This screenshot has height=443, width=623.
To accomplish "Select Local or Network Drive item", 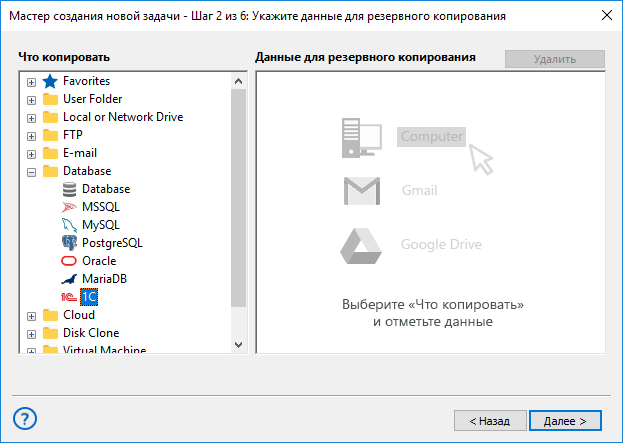I will coord(123,117).
